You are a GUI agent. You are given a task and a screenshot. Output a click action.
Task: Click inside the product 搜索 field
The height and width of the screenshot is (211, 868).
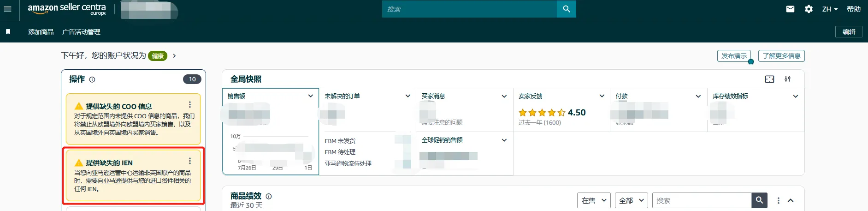(x=702, y=200)
